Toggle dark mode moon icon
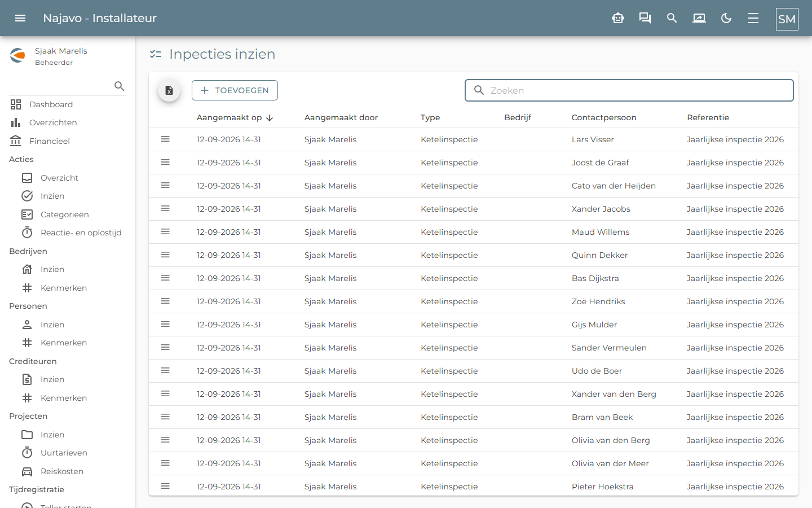 point(726,18)
